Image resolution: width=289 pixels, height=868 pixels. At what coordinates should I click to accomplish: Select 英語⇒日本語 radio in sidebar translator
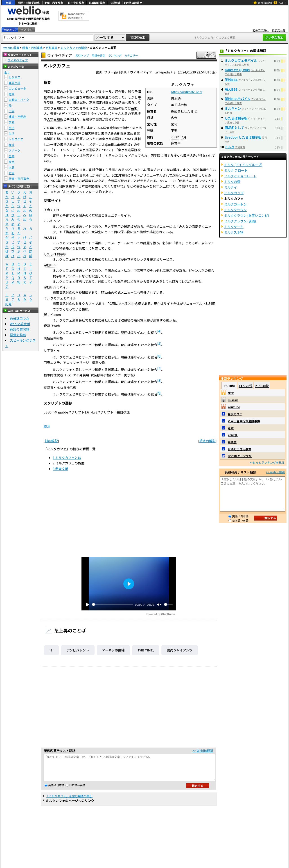pyautogui.click(x=230, y=516)
